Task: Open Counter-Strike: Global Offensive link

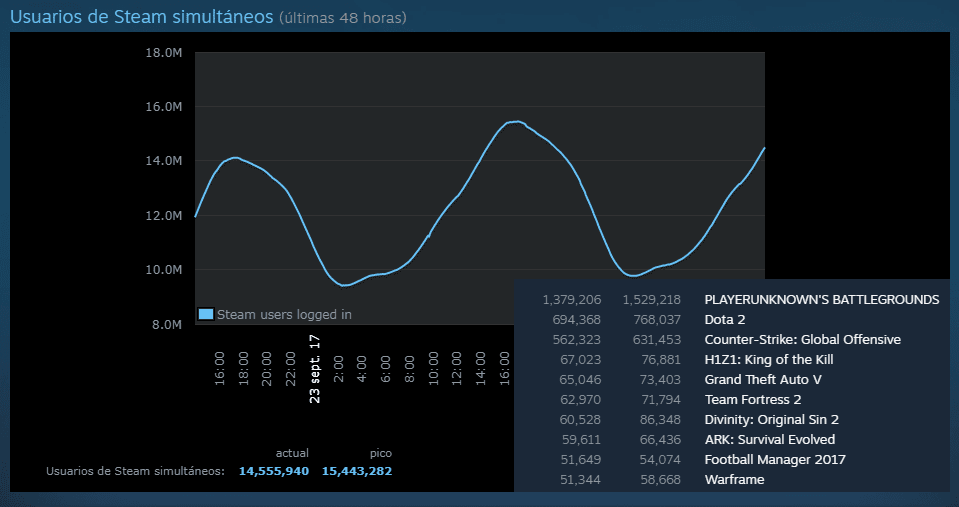Action: pos(802,339)
